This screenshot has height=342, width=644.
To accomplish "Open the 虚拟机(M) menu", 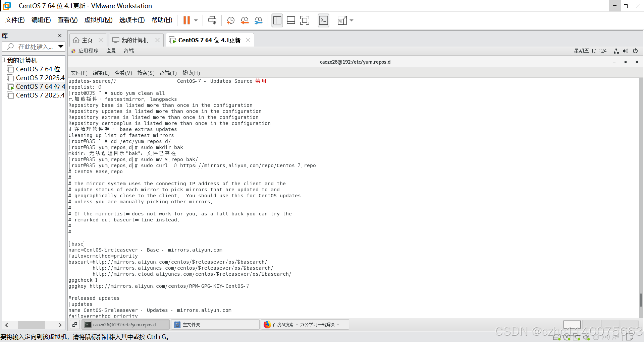I will 99,20.
